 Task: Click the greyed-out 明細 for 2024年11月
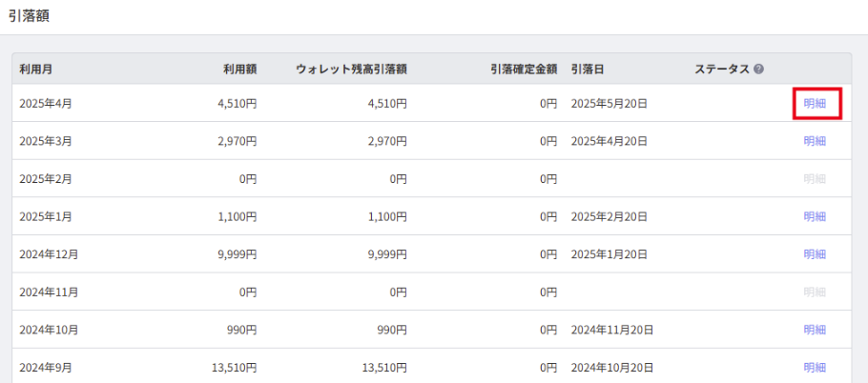tap(815, 292)
